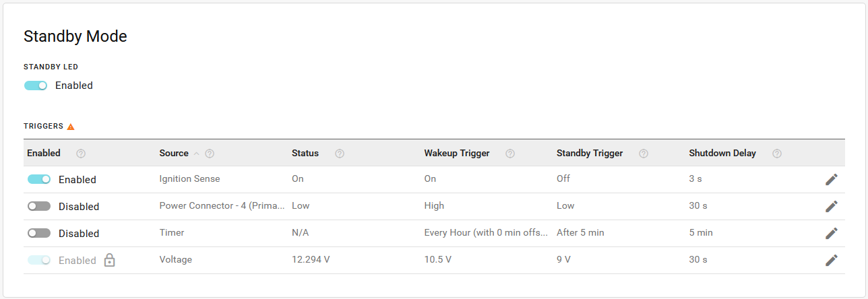Click help icon next to Status header
Screen dimensions: 868x299
[340, 154]
